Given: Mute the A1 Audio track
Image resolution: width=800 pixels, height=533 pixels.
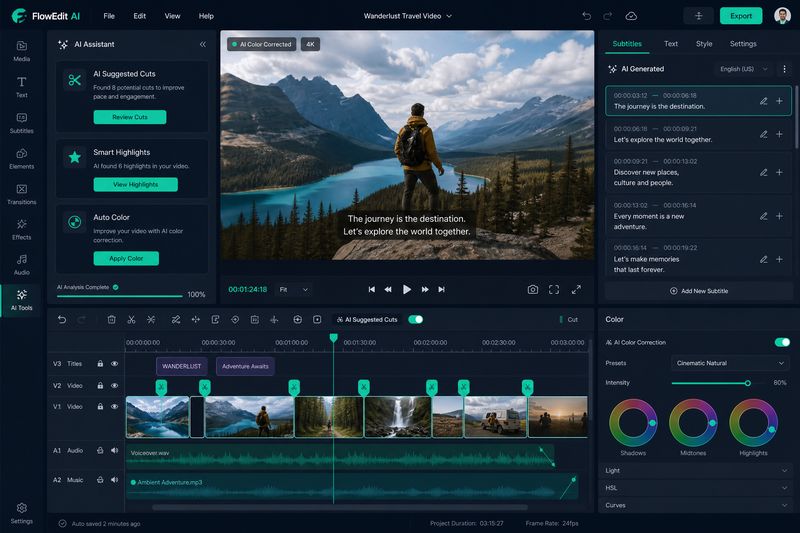Looking at the screenshot, I should click(114, 450).
